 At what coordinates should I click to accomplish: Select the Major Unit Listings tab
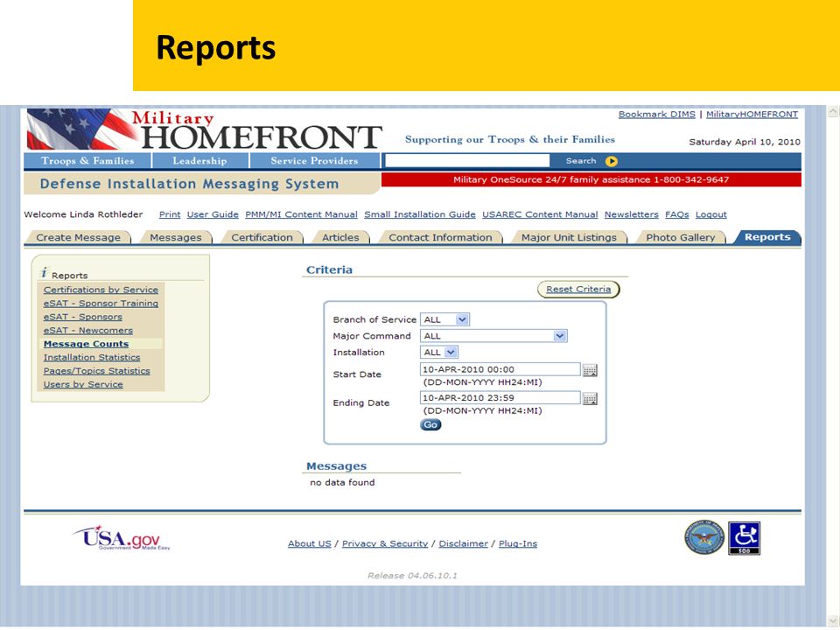click(x=569, y=237)
